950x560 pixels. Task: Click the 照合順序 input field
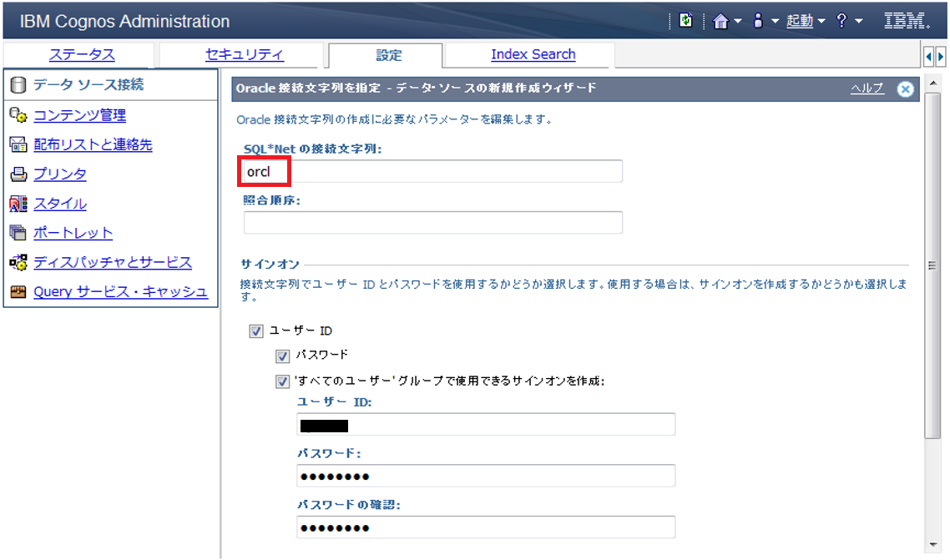click(x=432, y=222)
